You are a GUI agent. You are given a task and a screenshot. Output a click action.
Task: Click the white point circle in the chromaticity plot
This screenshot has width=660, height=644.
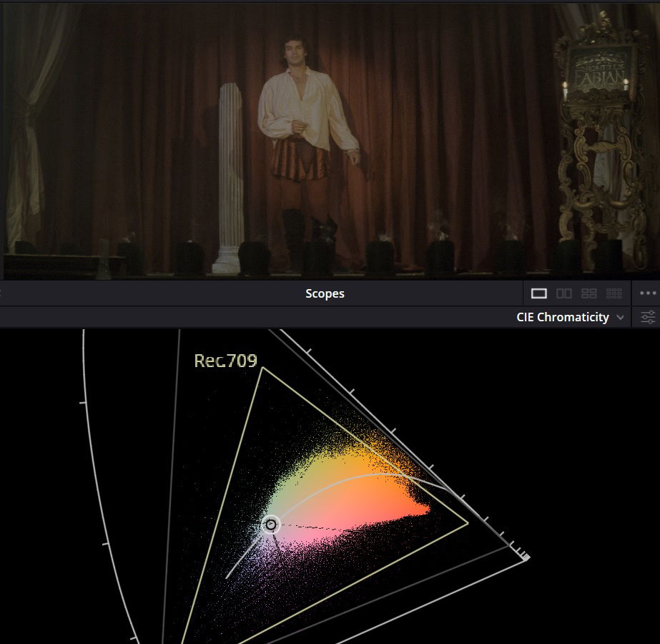[271, 525]
